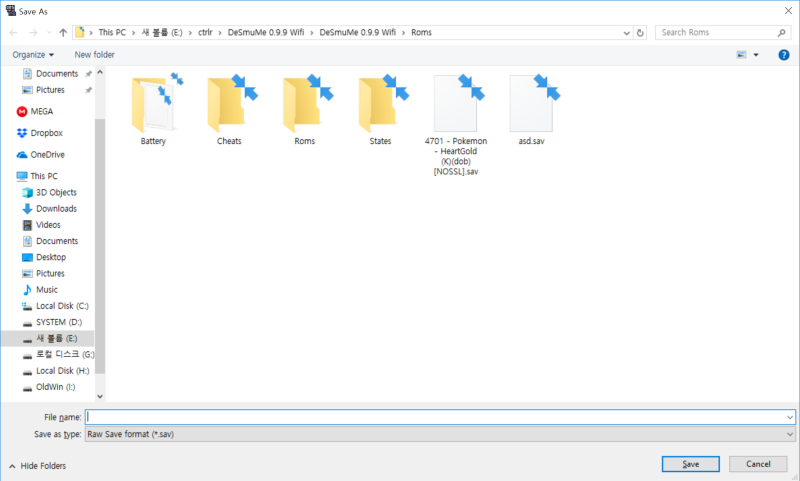Open the Help question mark icon

(784, 55)
